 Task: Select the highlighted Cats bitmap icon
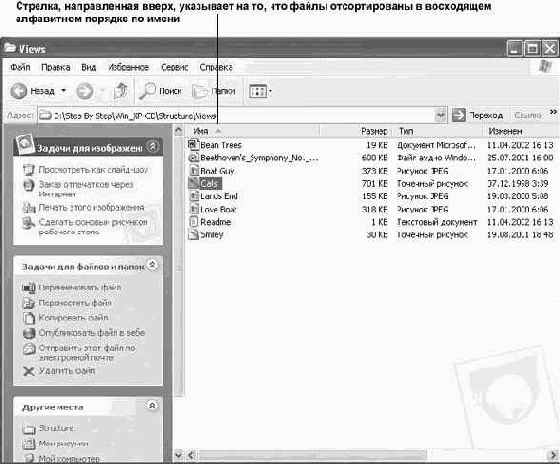click(193, 183)
